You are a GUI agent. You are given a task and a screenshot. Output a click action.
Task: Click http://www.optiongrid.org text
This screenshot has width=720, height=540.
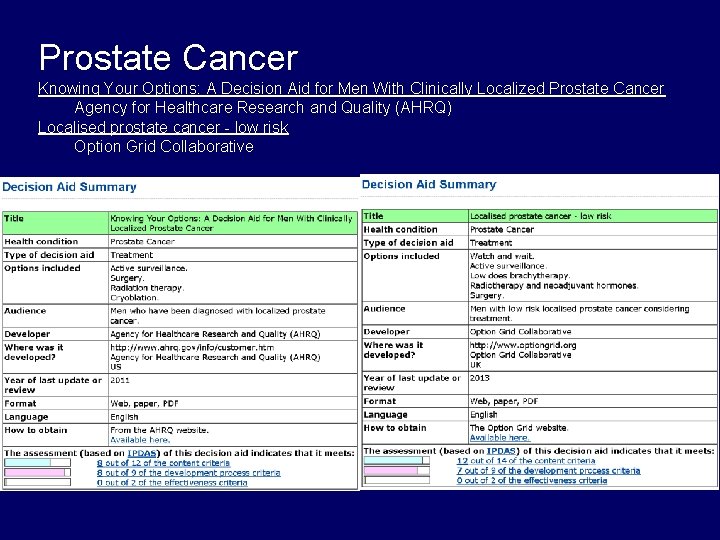click(x=523, y=345)
